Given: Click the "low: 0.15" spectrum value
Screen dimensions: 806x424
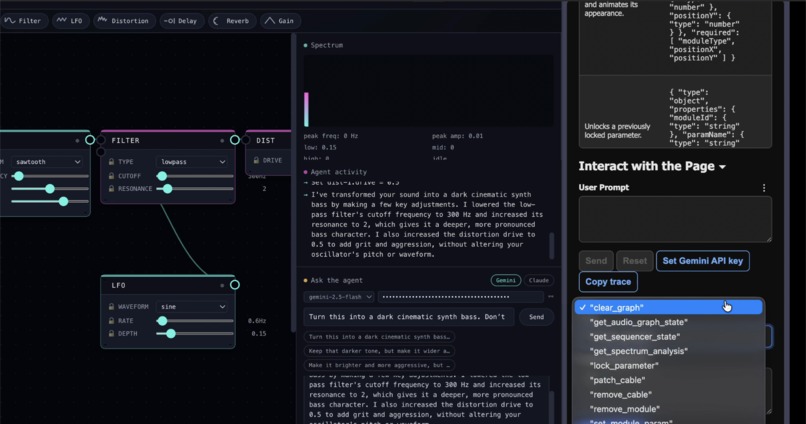Looking at the screenshot, I should (x=320, y=148).
